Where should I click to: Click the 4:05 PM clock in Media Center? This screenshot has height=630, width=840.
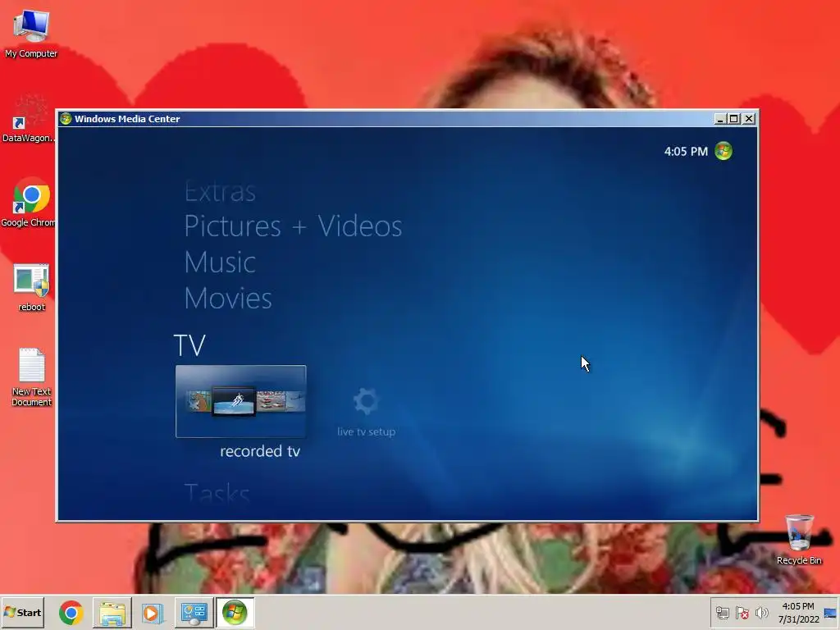click(x=686, y=152)
